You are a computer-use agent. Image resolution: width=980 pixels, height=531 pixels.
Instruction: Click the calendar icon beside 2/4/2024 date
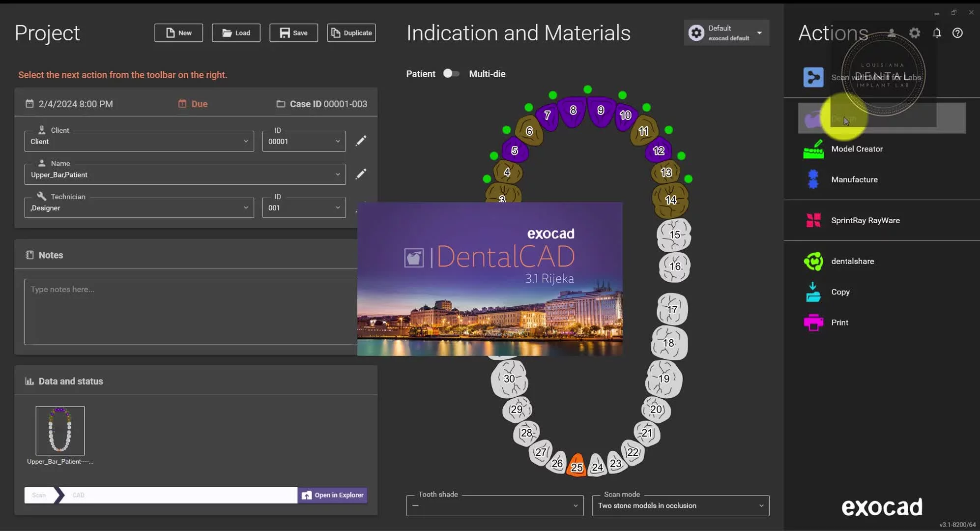click(29, 104)
